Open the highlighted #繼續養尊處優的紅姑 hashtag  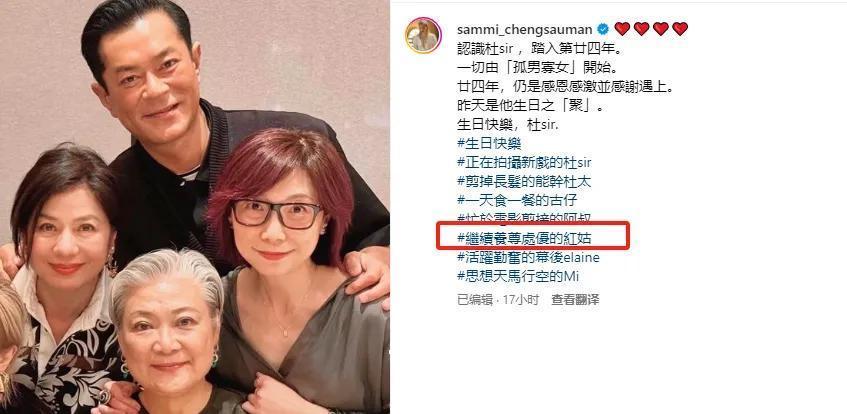click(524, 238)
